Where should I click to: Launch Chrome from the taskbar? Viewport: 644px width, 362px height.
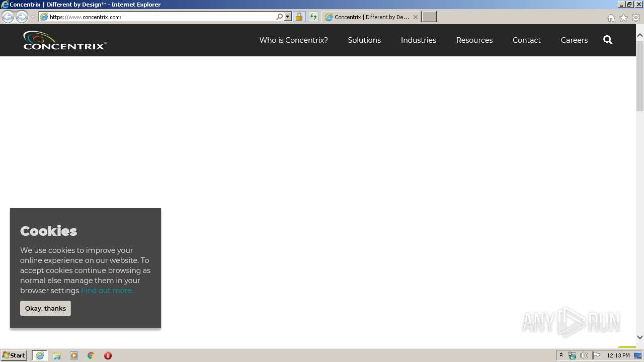coord(91,355)
